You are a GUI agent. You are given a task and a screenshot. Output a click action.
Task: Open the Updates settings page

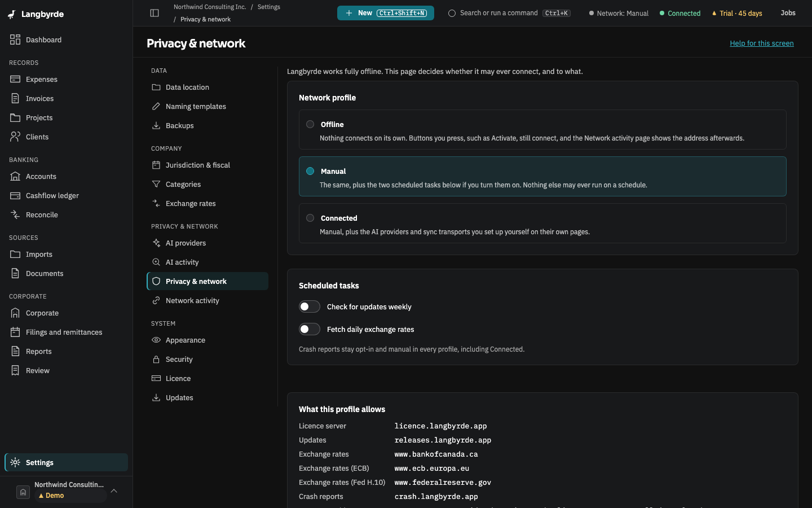click(208, 397)
